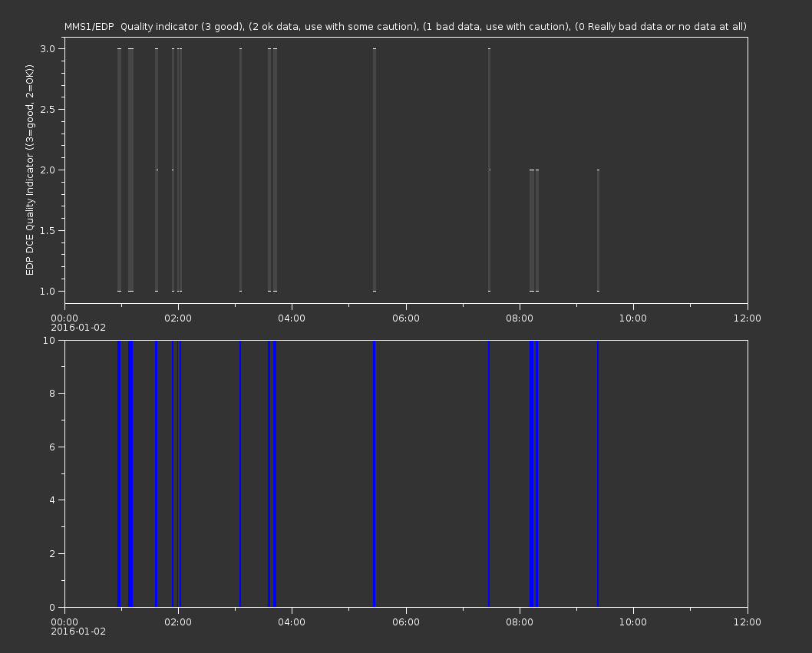This screenshot has width=812, height=653.
Task: Click the 10:00 time label under blue plot
Action: click(x=633, y=622)
